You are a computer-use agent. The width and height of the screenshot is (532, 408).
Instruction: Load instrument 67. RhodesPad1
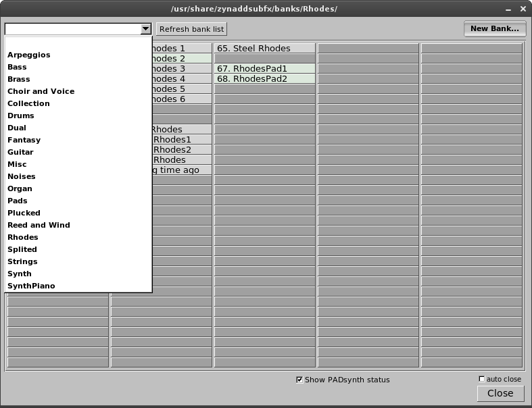point(264,68)
